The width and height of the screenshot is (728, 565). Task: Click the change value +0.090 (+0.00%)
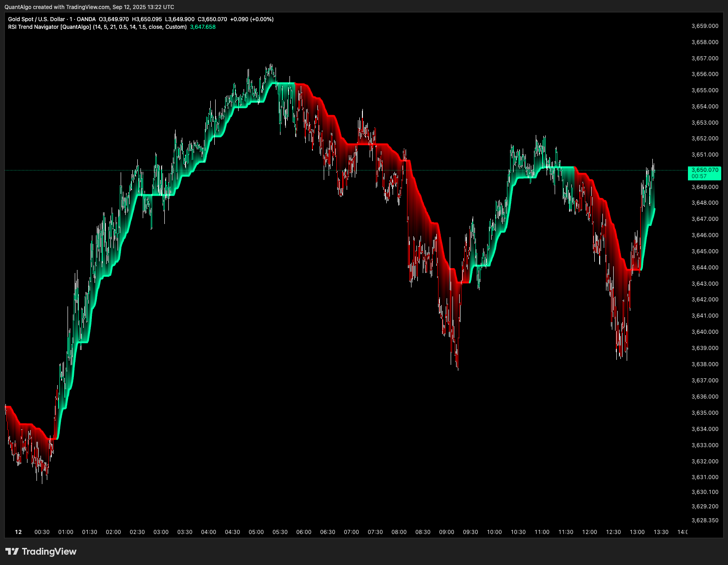(252, 19)
